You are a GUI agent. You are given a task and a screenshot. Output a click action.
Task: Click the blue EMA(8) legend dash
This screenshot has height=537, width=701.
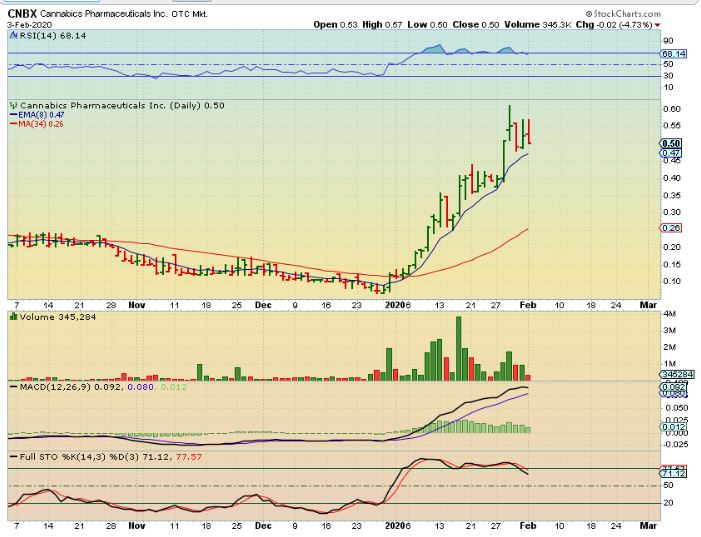point(12,115)
